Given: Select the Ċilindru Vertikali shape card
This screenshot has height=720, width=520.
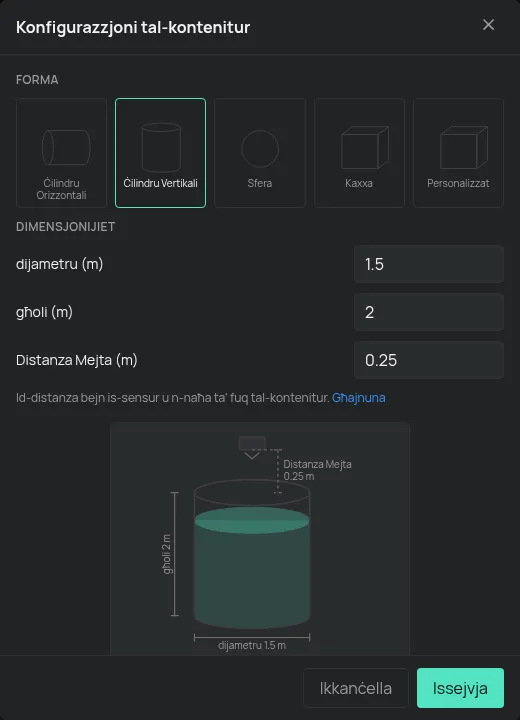Looking at the screenshot, I should (160, 153).
